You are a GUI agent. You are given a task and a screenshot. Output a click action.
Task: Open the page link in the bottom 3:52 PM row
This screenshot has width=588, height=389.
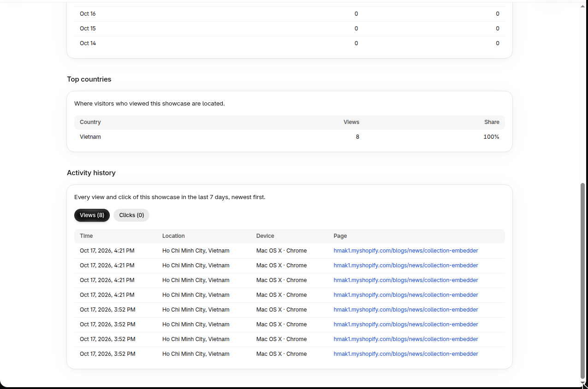pyautogui.click(x=406, y=354)
